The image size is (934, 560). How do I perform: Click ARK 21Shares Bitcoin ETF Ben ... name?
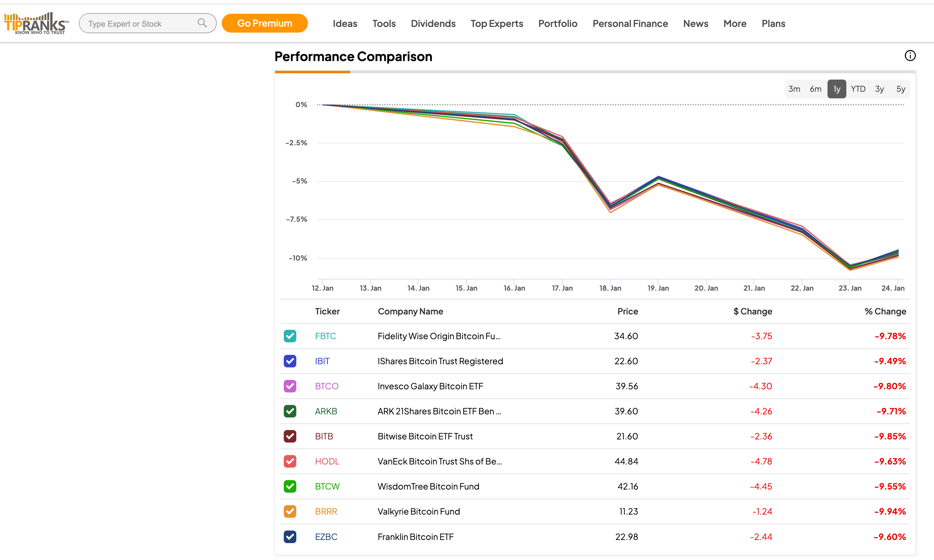(440, 411)
